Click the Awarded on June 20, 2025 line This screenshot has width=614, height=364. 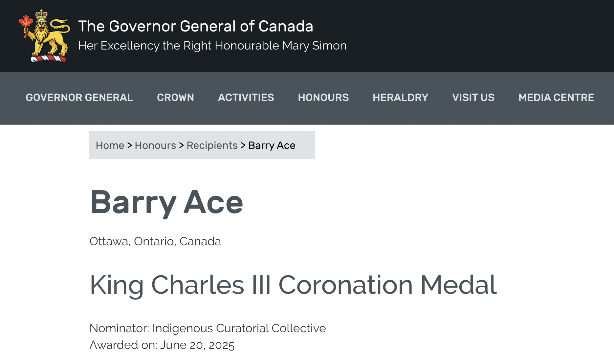[x=162, y=345]
